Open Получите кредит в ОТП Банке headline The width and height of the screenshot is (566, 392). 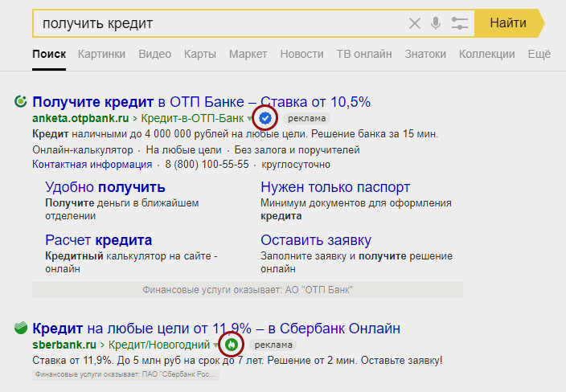pos(202,102)
